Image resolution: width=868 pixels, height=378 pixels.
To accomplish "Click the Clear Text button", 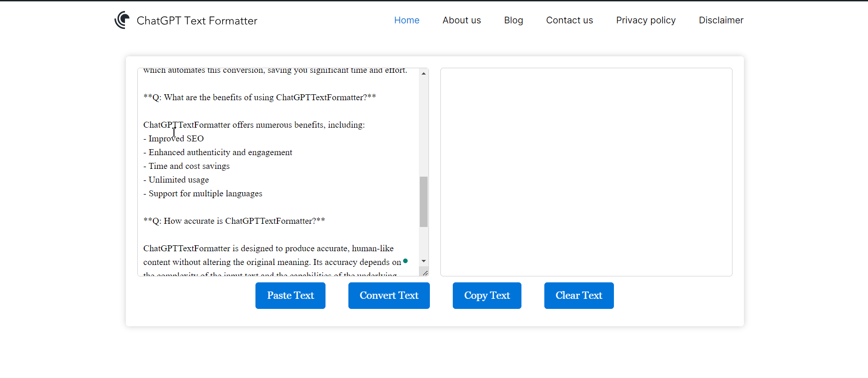I will tap(579, 296).
